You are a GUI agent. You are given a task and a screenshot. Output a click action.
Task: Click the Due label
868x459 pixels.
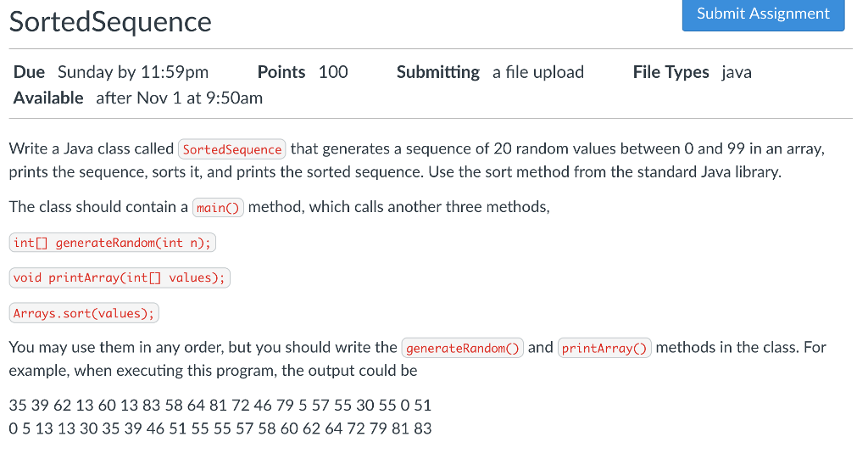(29, 72)
